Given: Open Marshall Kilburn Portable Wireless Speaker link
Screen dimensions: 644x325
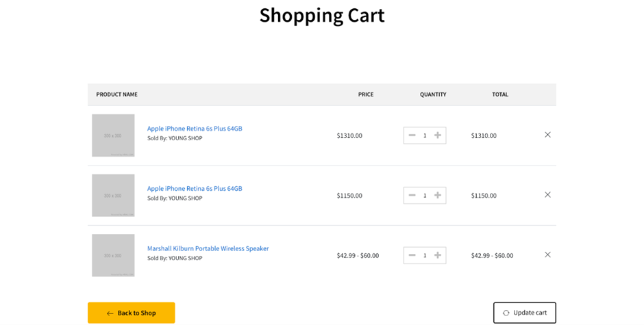Looking at the screenshot, I should pyautogui.click(x=208, y=248).
